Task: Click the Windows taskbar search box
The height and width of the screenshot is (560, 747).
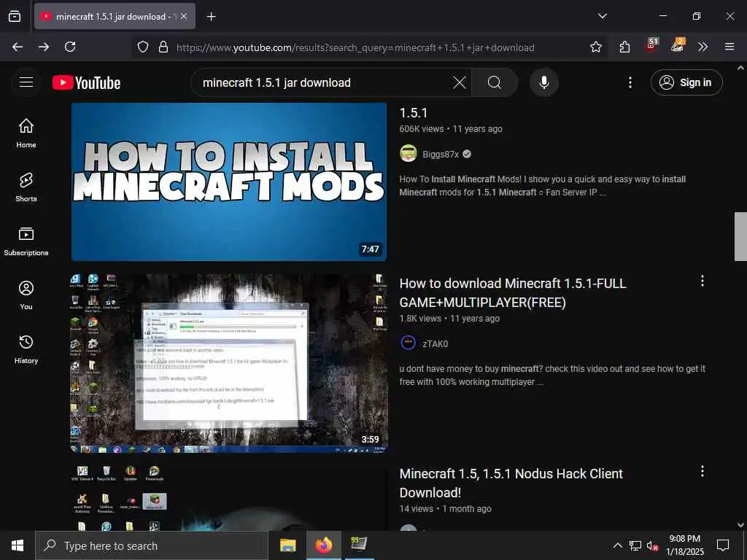Action: click(152, 545)
